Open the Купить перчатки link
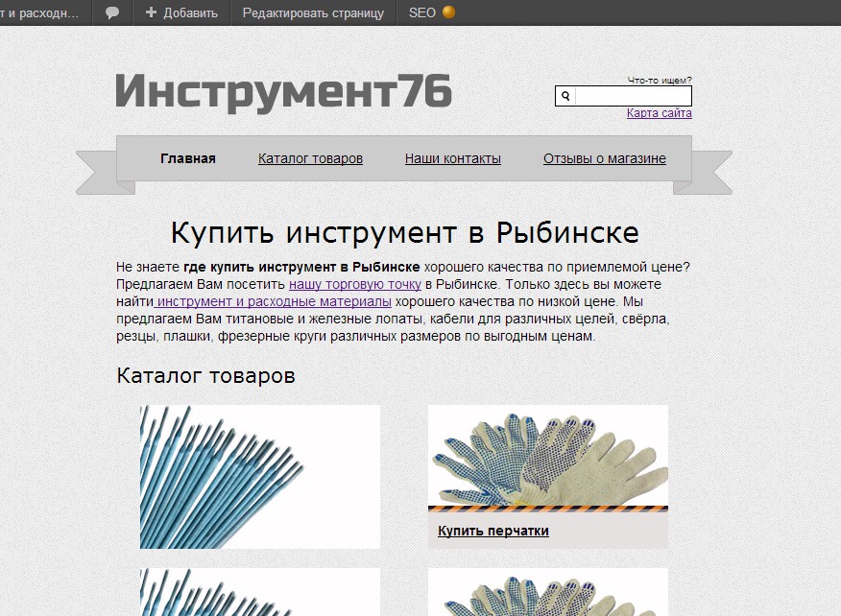This screenshot has width=841, height=616. tap(493, 531)
